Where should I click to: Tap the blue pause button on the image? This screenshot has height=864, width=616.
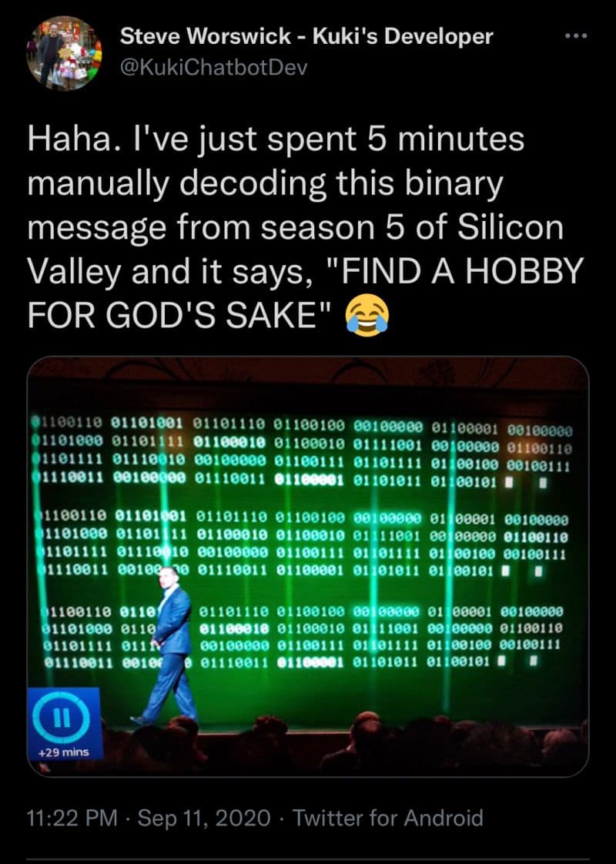pyautogui.click(x=61, y=716)
